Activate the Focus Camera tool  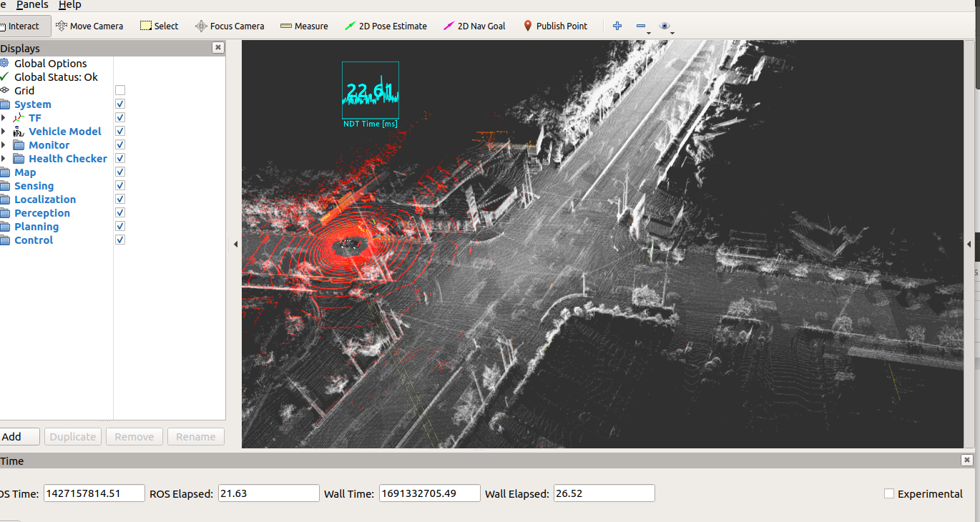[230, 26]
